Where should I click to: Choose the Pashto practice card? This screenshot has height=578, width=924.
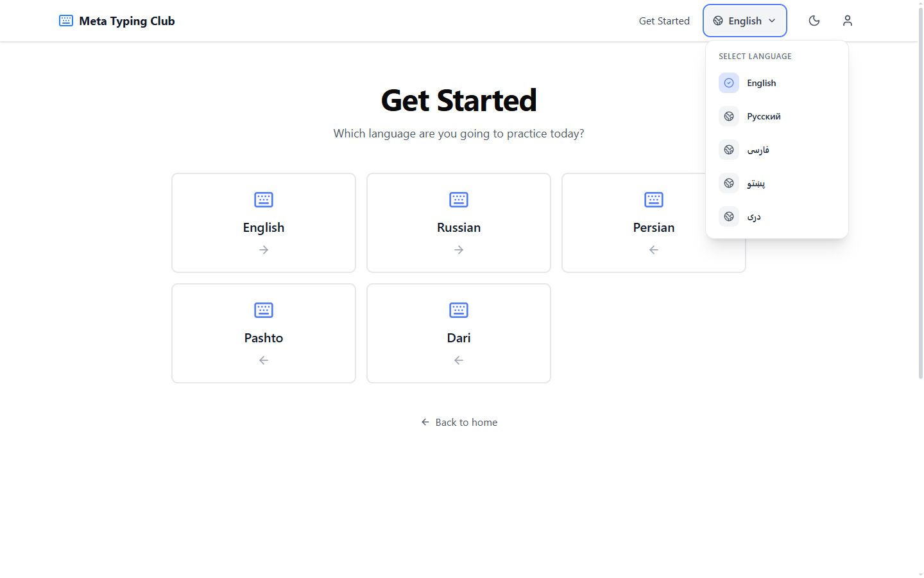click(x=264, y=333)
